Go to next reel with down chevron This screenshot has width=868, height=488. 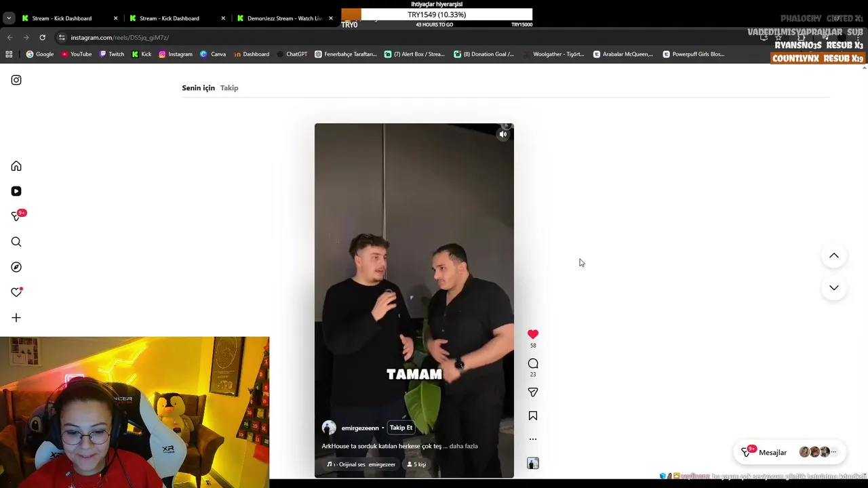coord(834,287)
